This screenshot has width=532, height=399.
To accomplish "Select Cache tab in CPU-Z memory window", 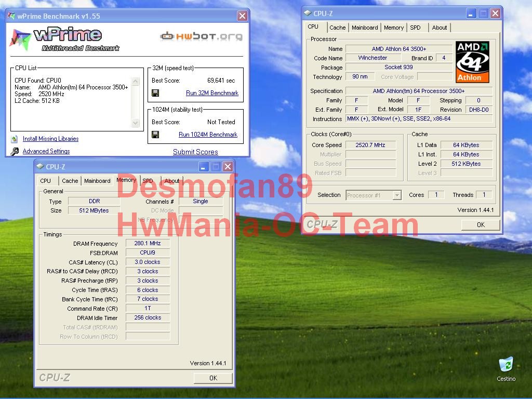I will point(70,181).
